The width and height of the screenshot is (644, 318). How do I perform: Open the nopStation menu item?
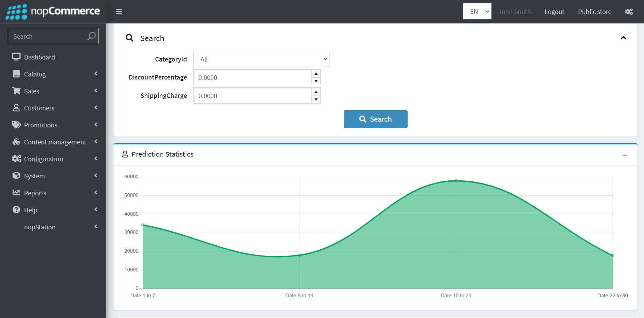point(53,227)
